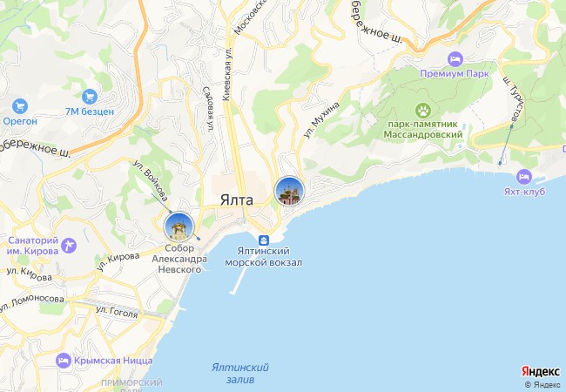Click the Ялтинский залив water label
Image resolution: width=566 pixels, height=392 pixels.
(x=240, y=374)
